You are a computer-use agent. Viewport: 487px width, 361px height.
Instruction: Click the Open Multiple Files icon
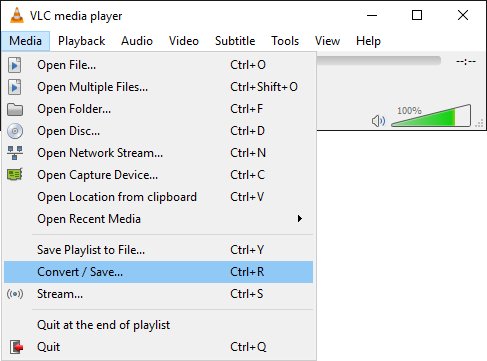[x=14, y=87]
